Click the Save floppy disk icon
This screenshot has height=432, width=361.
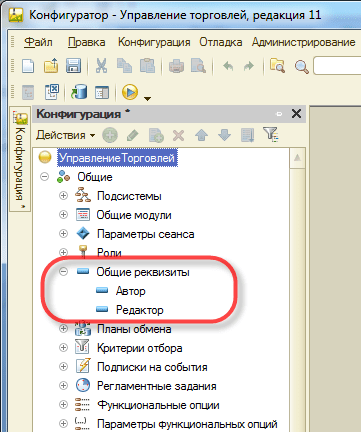(74, 66)
